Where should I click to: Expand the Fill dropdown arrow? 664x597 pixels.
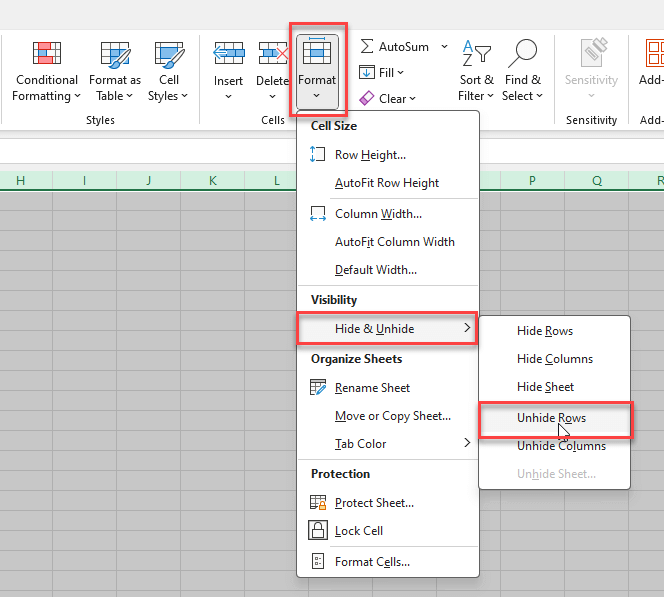coord(400,73)
